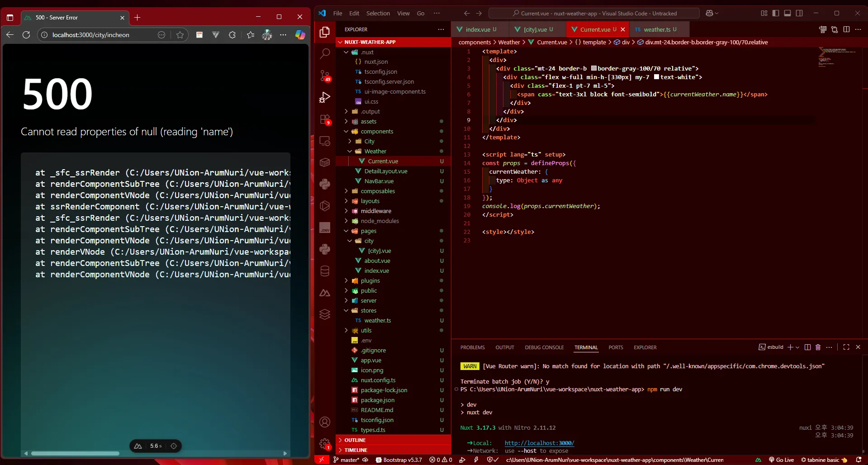Open the Remote Explorer view

click(325, 141)
